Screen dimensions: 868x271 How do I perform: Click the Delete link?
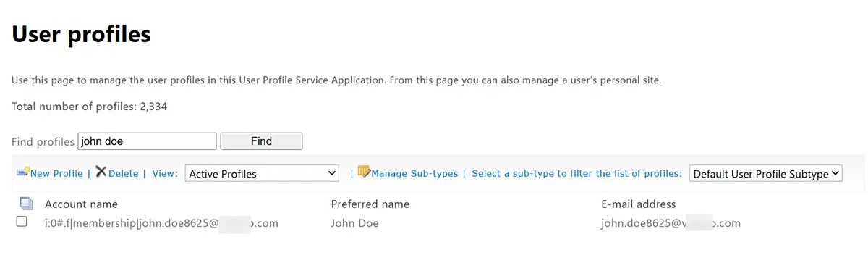(123, 174)
